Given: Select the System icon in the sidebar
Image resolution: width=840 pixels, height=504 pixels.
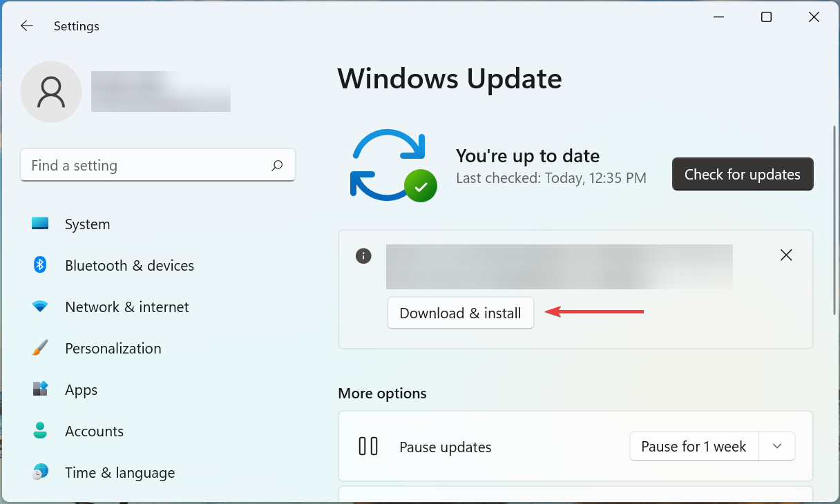Looking at the screenshot, I should tap(40, 224).
